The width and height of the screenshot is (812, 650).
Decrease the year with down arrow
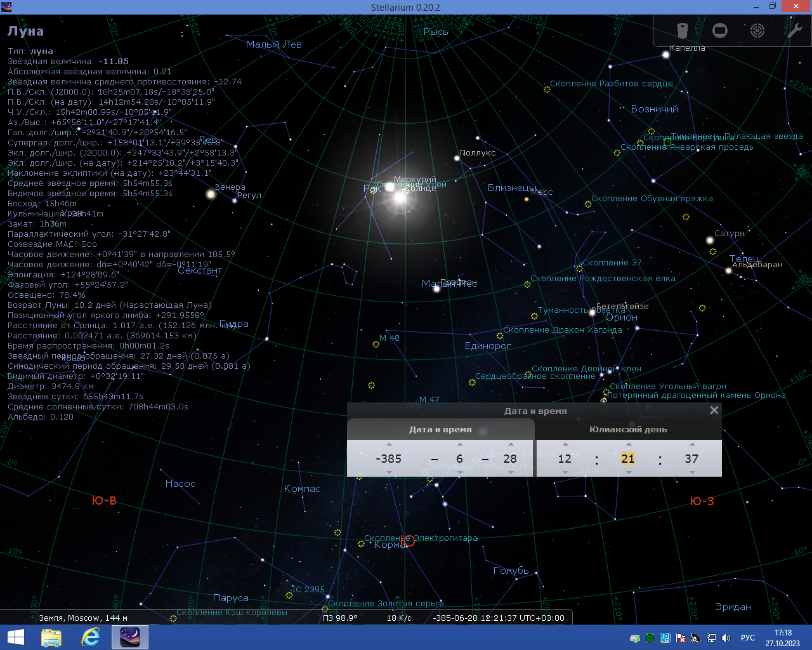click(389, 472)
